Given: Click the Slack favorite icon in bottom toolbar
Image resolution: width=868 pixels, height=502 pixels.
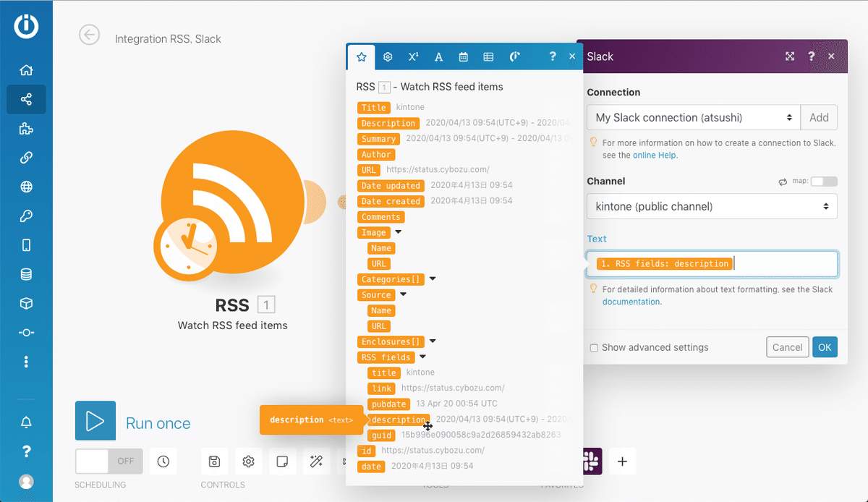Looking at the screenshot, I should 592,461.
